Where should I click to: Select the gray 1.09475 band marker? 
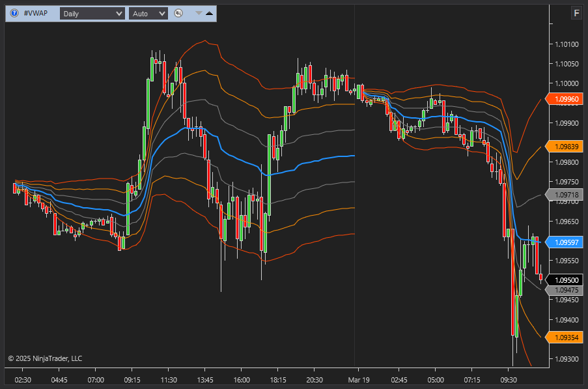point(565,290)
